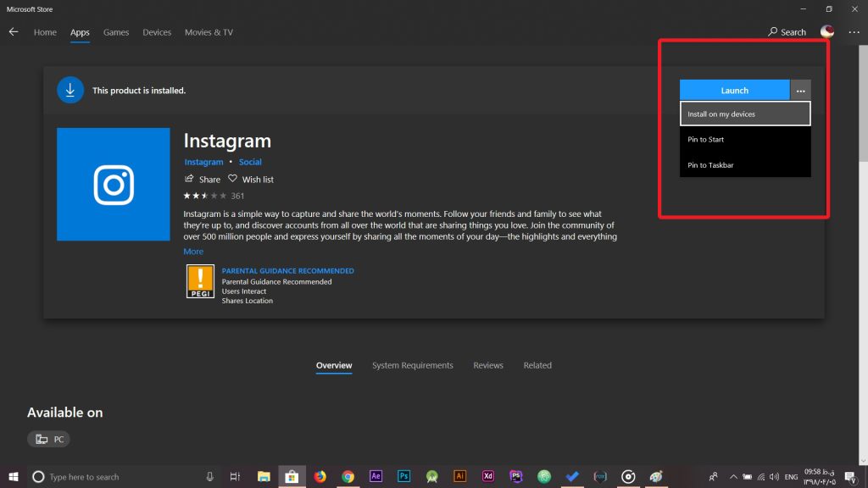Switch to the Reviews tab
Screen dimensions: 868x488
[x=488, y=366]
